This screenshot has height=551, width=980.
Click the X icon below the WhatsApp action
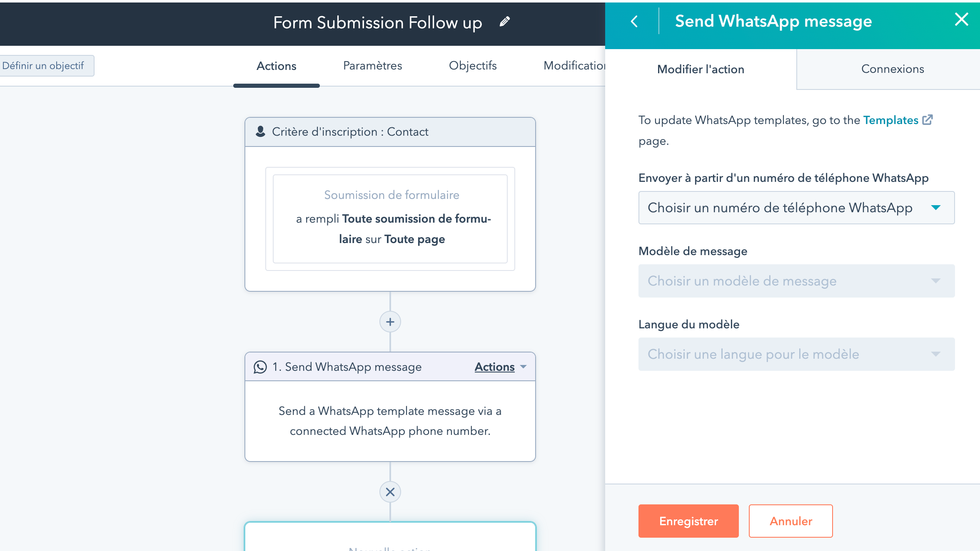tap(390, 492)
